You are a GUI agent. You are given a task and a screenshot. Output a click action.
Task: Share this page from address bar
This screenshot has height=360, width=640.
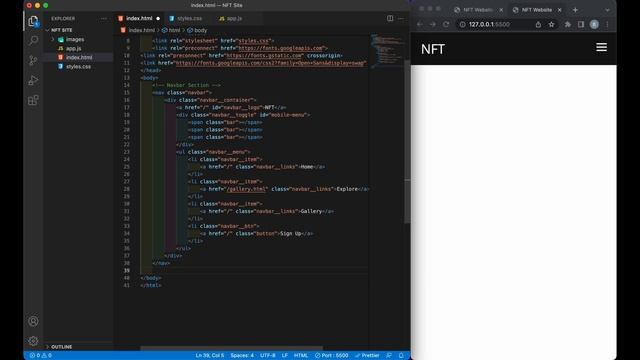pos(538,24)
